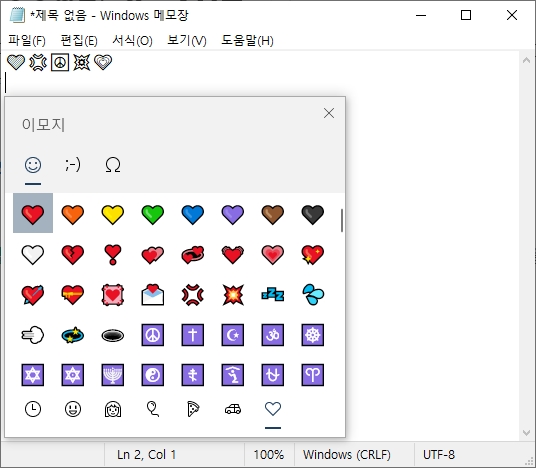This screenshot has height=468, width=536.
Task: Insert the plain Star of David emoji
Action: click(33, 375)
